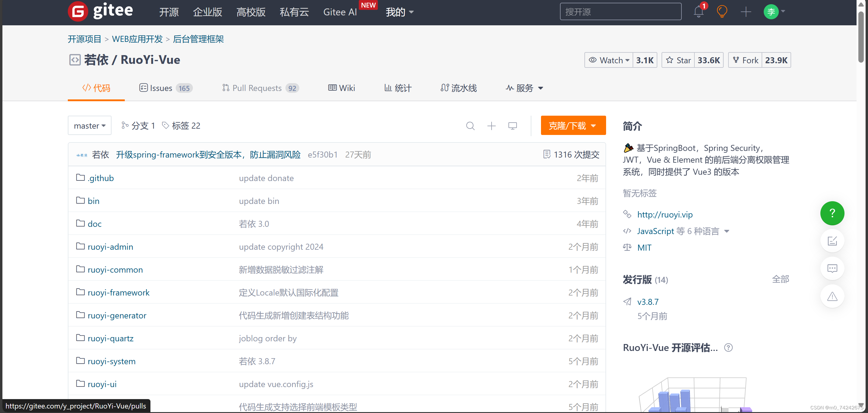Open the v3.8.7 release link

coord(648,302)
